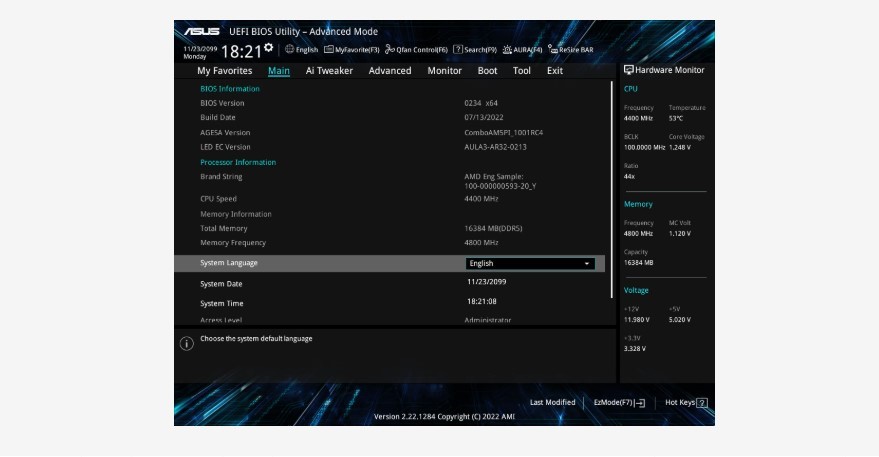The width and height of the screenshot is (879, 457).
Task: Open the Tool tab
Action: coord(521,71)
